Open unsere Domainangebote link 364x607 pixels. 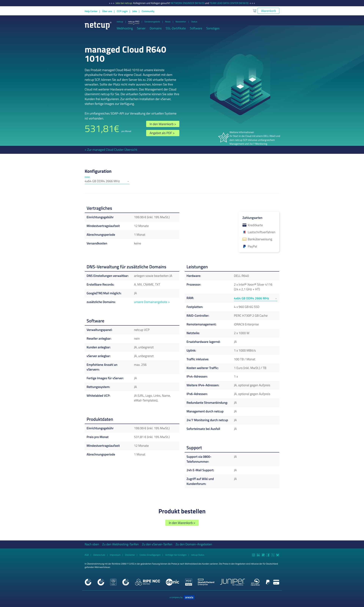pyautogui.click(x=152, y=302)
